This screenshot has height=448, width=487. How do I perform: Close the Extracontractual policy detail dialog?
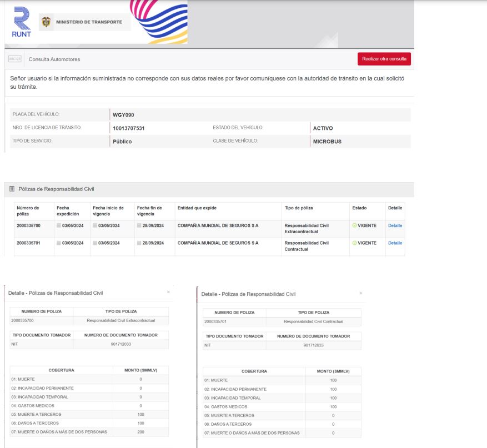coord(168,292)
